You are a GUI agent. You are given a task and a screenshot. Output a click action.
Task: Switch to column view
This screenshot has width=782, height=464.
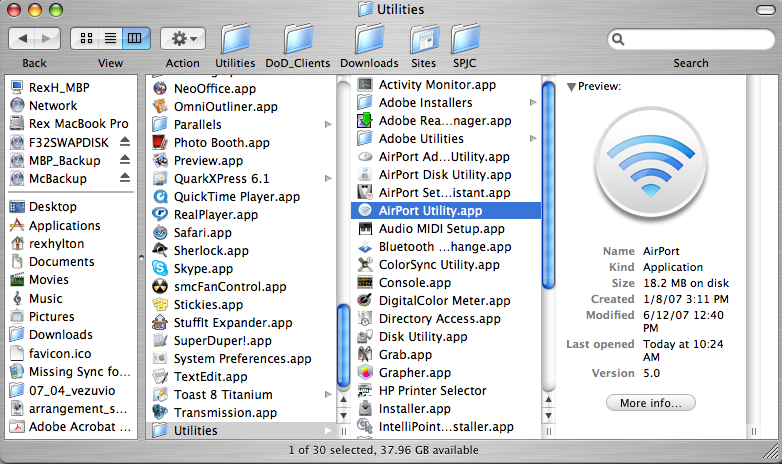tap(136, 38)
